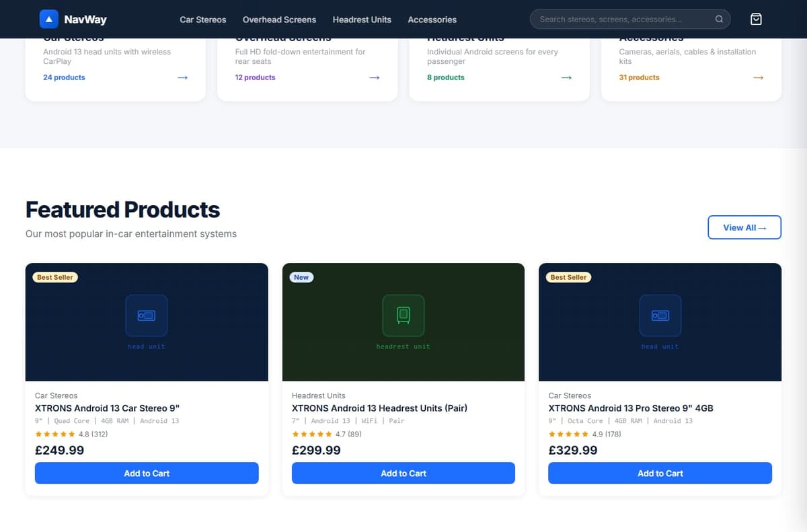Click the £299.99 price
Viewport: 807px width, 532px height.
coord(316,451)
